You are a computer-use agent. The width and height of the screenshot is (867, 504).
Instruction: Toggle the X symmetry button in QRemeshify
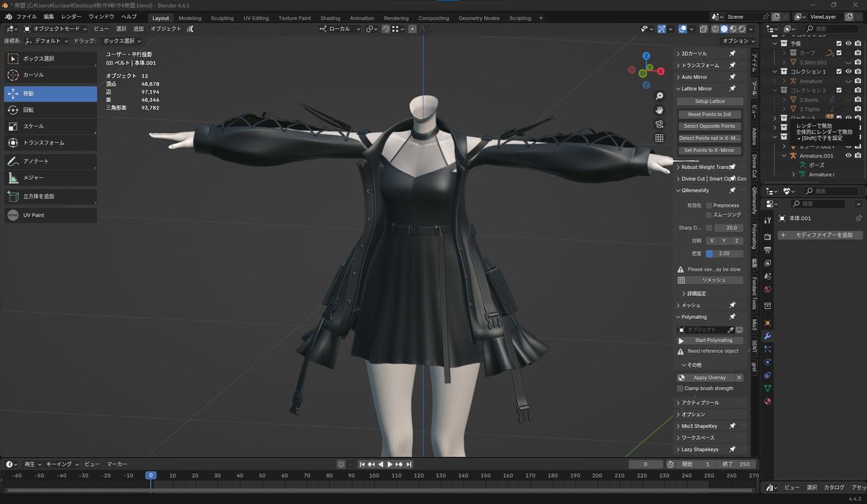click(x=712, y=240)
